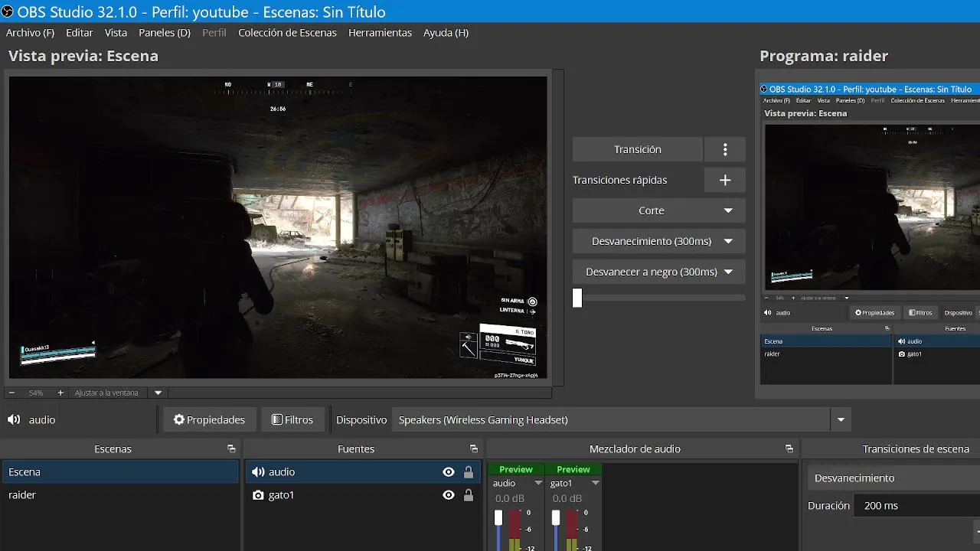Open transition options three-dot menu
980x551 pixels.
click(x=725, y=149)
